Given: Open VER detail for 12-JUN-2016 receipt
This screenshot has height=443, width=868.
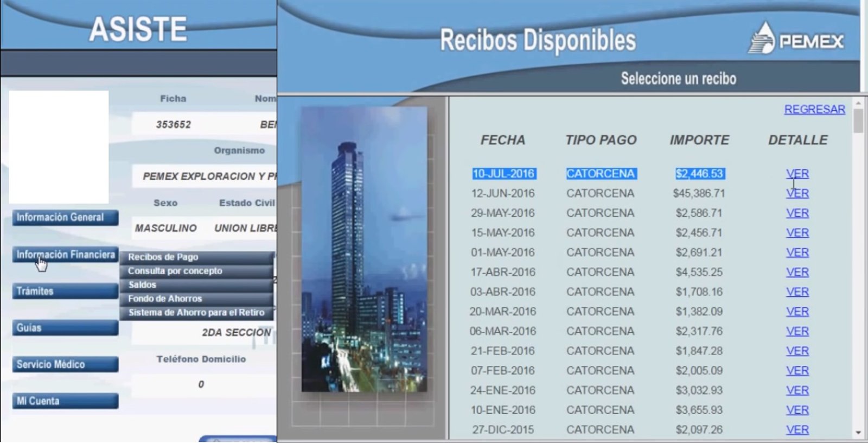Looking at the screenshot, I should (797, 193).
